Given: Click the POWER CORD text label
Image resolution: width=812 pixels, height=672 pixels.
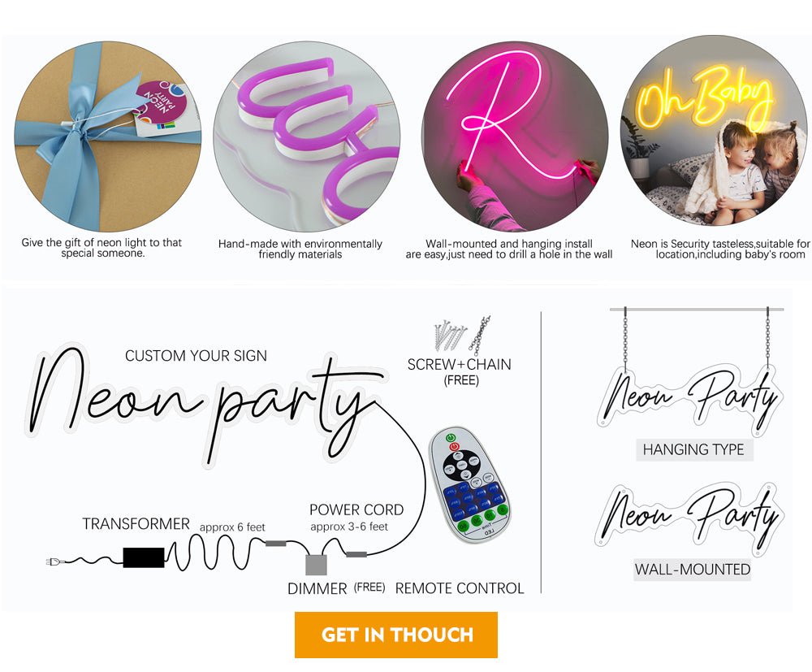Looking at the screenshot, I should coord(356,510).
